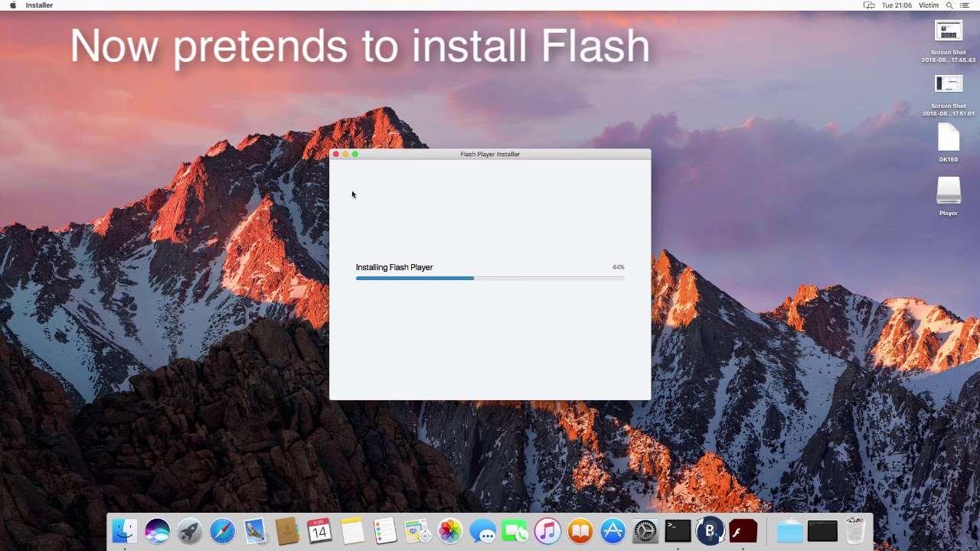The width and height of the screenshot is (980, 551).
Task: Select the GK150 file on desktop
Action: click(x=949, y=143)
